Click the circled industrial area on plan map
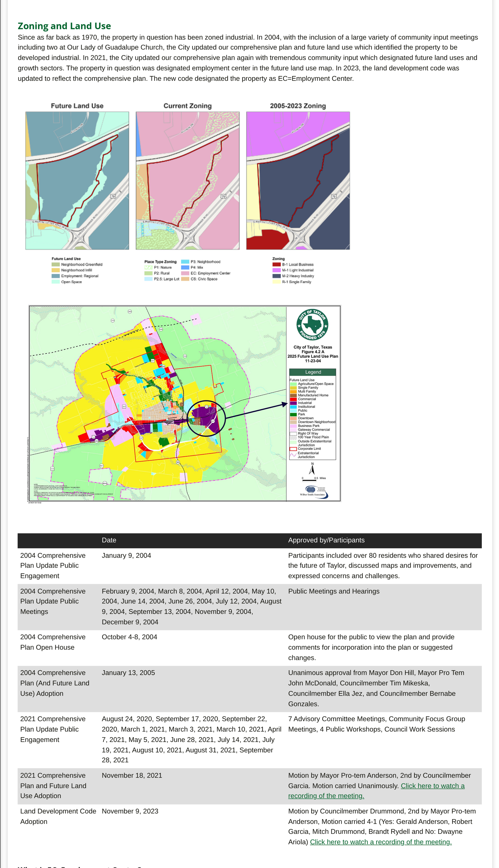Screen dimensions: 499x868 click(x=206, y=418)
